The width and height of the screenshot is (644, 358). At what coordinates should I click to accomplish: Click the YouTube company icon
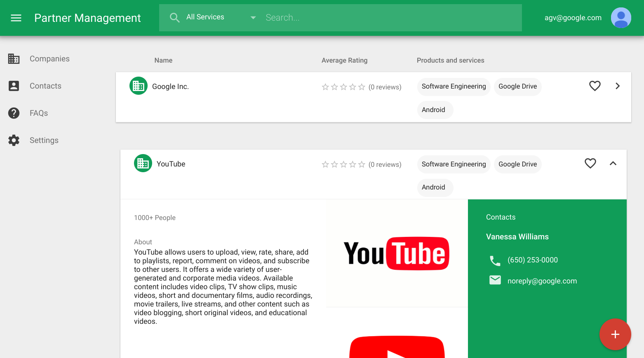click(143, 163)
